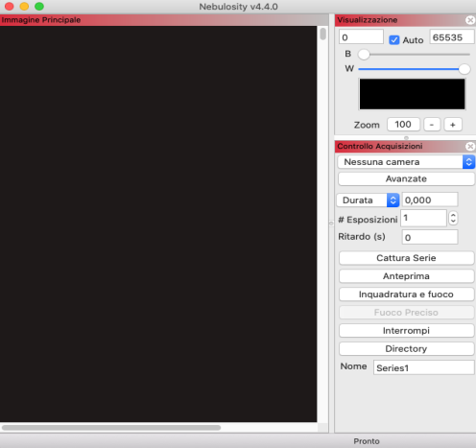
Task: Open the Nessuna camera dropdown
Action: pos(406,162)
